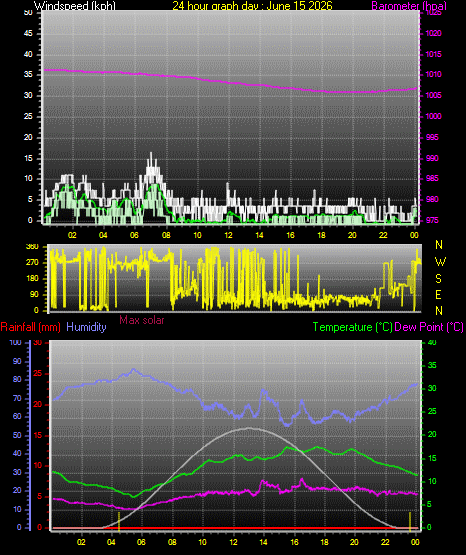Screen dimensions: 466x555
Task: Click the "995" barometer axis value
Action: 432,137
